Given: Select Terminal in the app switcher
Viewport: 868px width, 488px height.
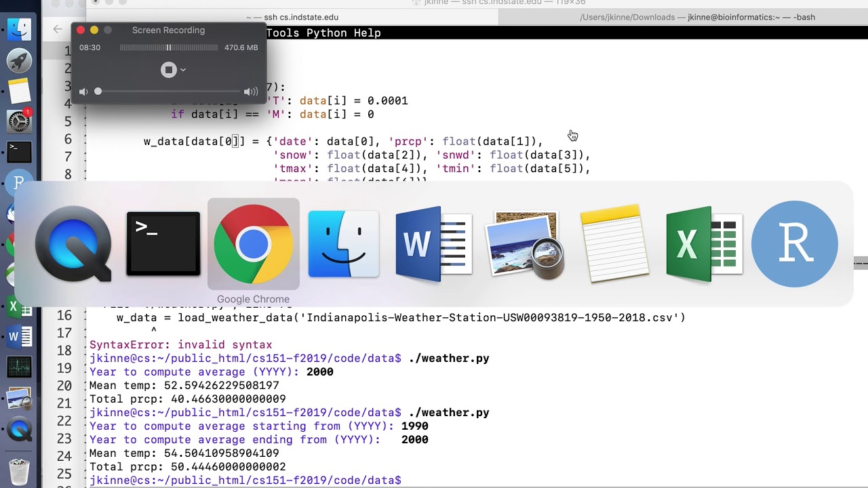Looking at the screenshot, I should tap(163, 244).
